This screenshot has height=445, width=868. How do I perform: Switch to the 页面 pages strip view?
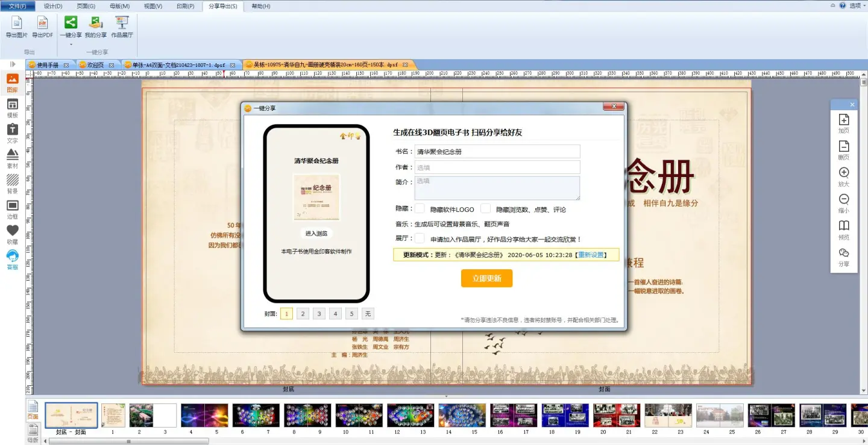coord(33,410)
